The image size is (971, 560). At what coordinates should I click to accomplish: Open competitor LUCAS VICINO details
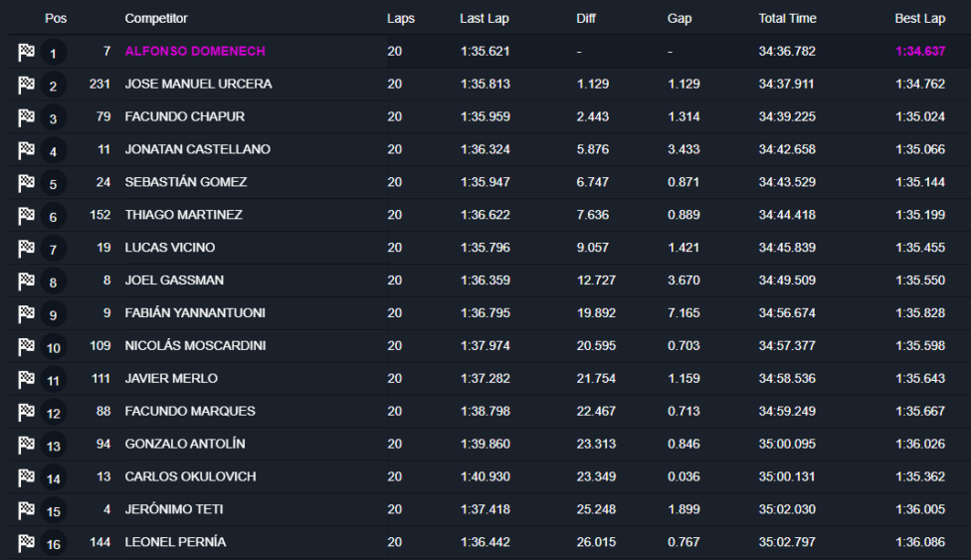pyautogui.click(x=169, y=248)
